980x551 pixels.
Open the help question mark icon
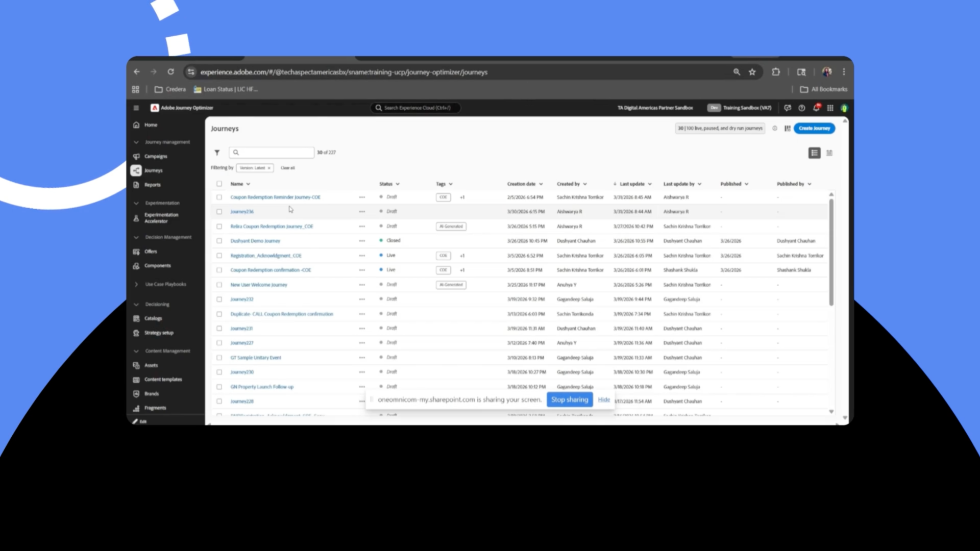(x=802, y=108)
